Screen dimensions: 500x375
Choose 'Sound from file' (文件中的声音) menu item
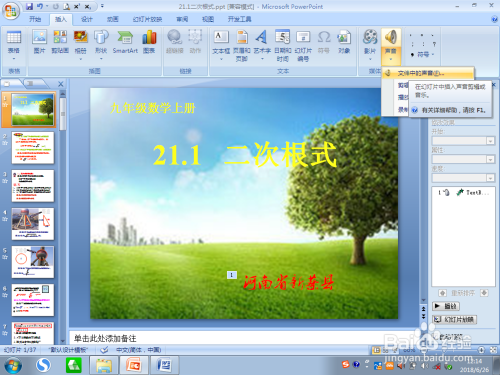point(428,73)
